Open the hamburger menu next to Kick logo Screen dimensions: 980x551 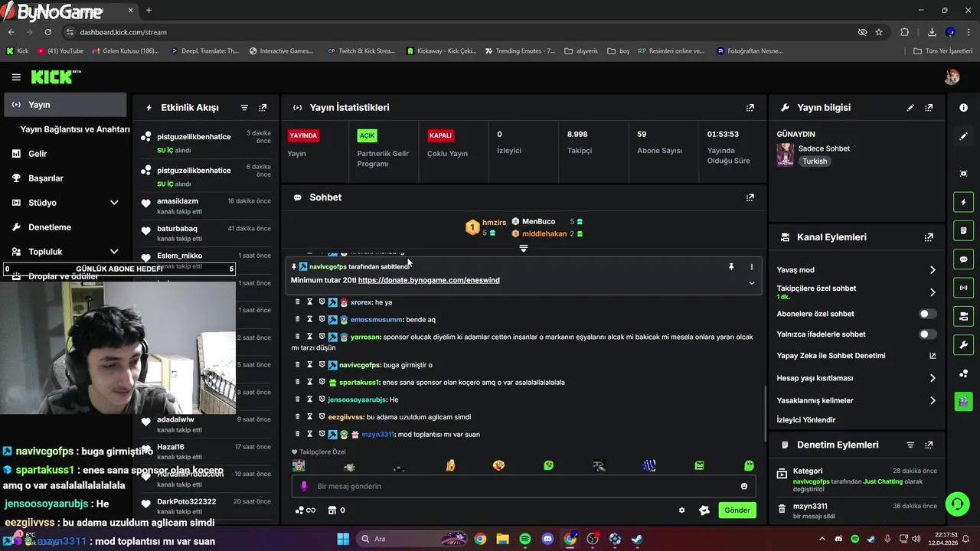pos(16,77)
